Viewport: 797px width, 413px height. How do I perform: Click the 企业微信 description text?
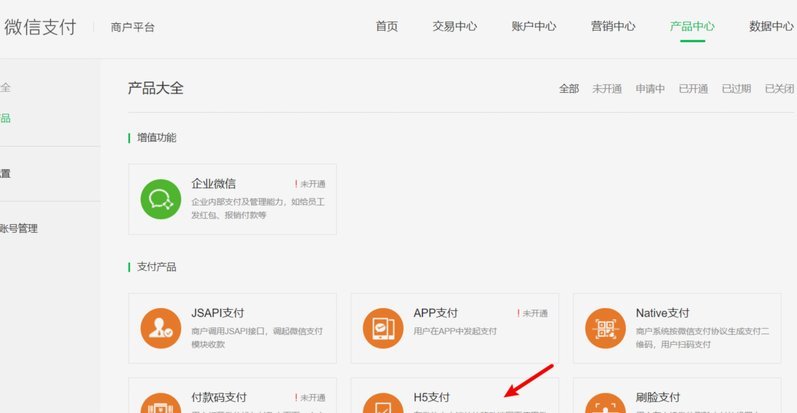click(258, 208)
